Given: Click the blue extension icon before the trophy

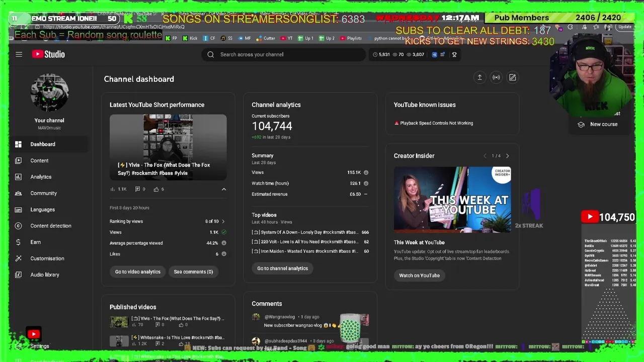Looking at the screenshot, I should (435, 54).
